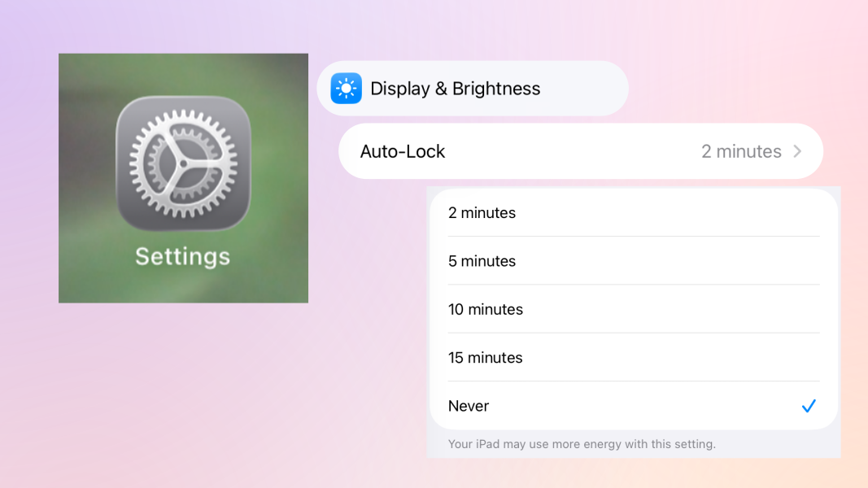The image size is (868, 488).
Task: Tap the Settings label under the app icon
Action: [183, 257]
